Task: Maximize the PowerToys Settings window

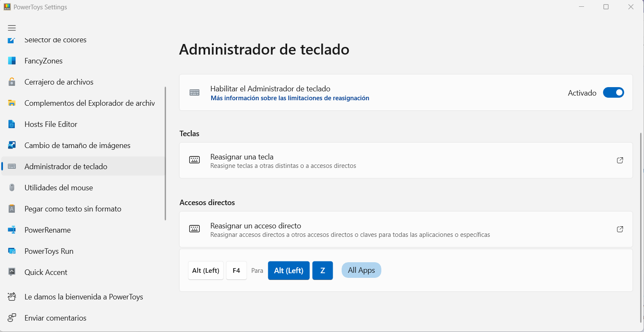Action: point(606,7)
